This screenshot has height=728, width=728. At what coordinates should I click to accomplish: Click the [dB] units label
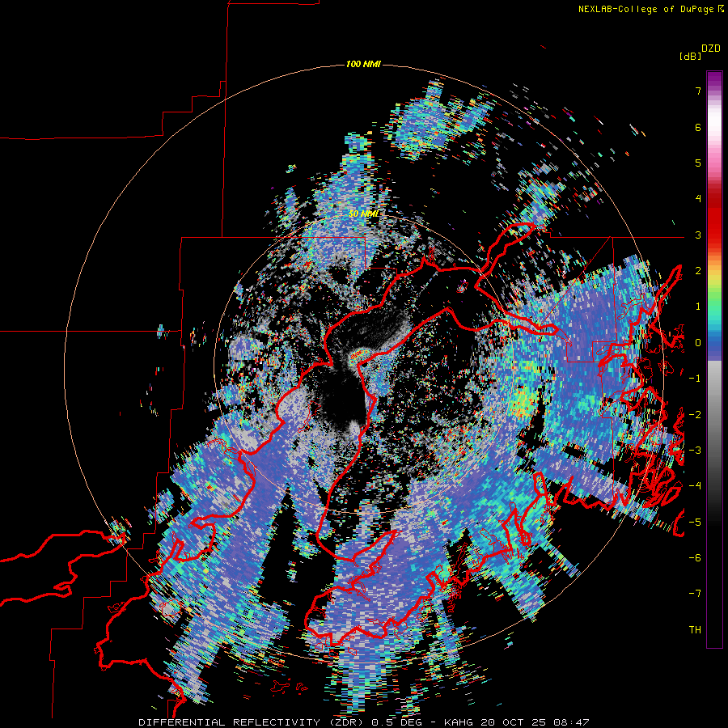(x=691, y=57)
